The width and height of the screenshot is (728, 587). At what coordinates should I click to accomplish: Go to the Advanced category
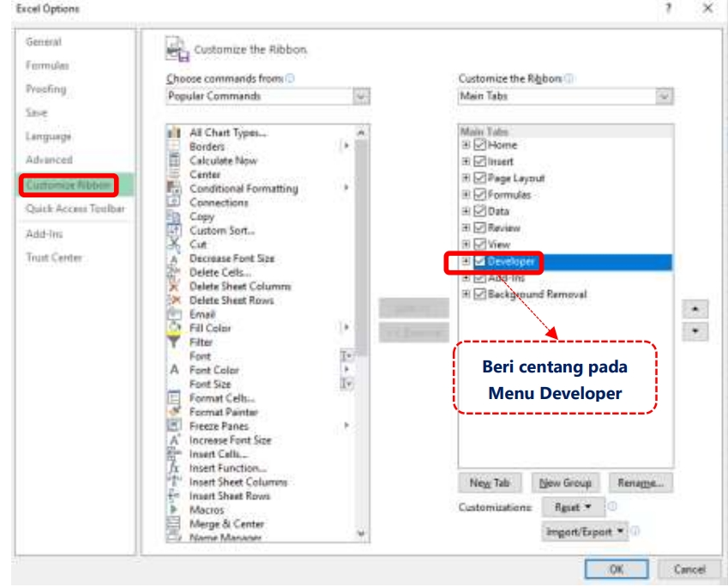(49, 160)
